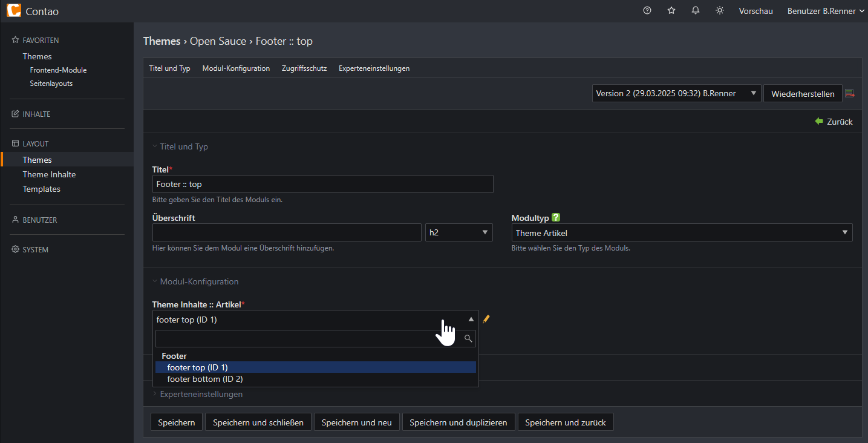
Task: Click the search magnifier in dropdown
Action: 468,338
